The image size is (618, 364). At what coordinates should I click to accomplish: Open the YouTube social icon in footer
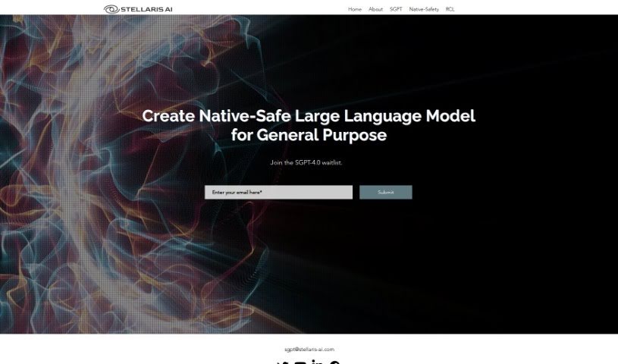click(300, 362)
